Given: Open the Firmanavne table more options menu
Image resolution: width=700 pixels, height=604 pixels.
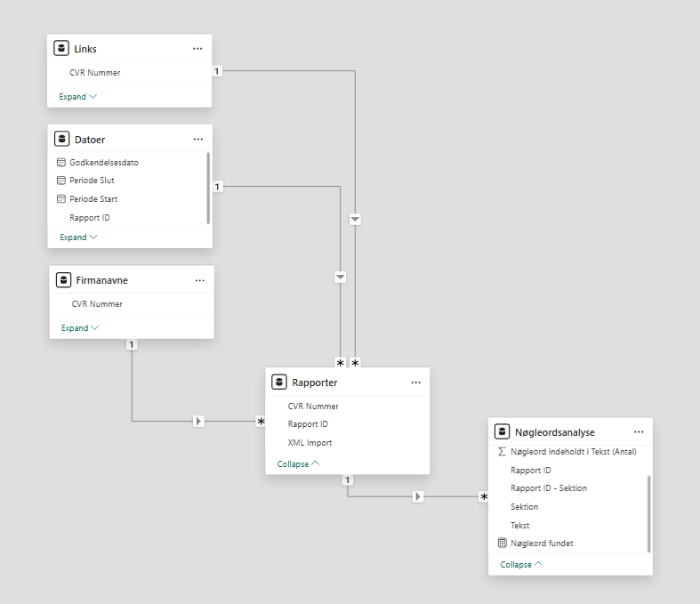Looking at the screenshot, I should tap(199, 280).
